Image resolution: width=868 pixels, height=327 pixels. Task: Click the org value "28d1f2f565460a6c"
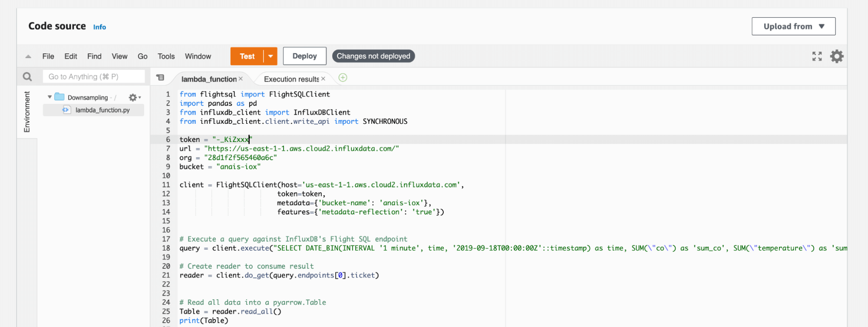tap(240, 158)
